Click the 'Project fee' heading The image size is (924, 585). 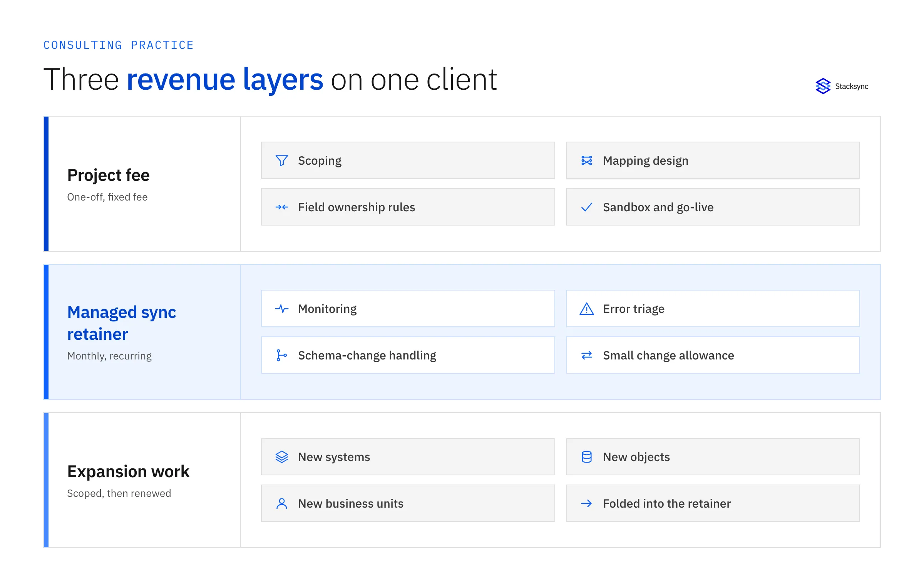[108, 175]
